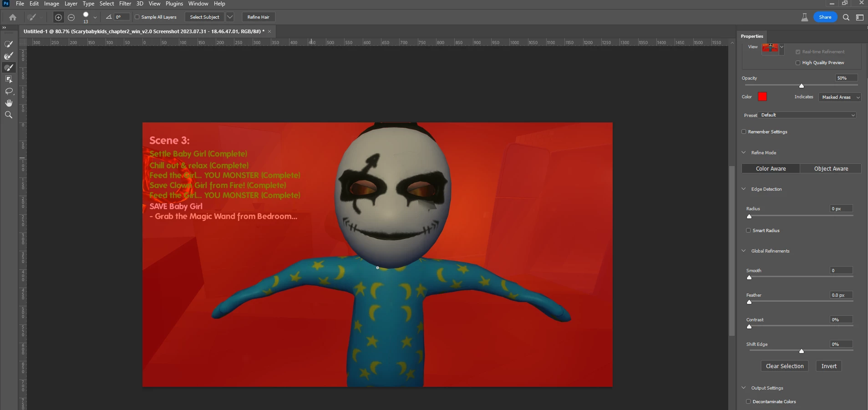Open the Layer menu
This screenshot has width=868, height=410.
point(71,4)
